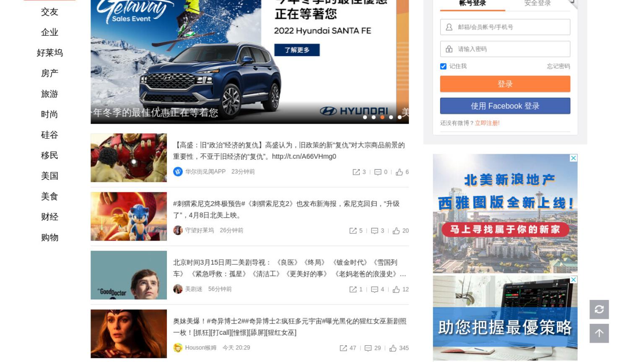The height and width of the screenshot is (362, 644).
Task: Click the 立即注册 link
Action: pos(487,123)
